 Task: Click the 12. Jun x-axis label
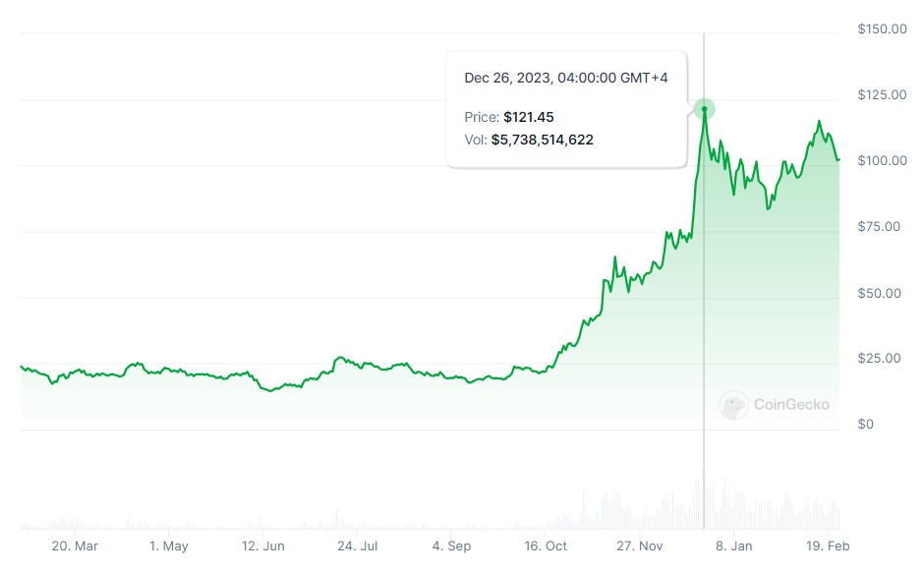(x=262, y=546)
